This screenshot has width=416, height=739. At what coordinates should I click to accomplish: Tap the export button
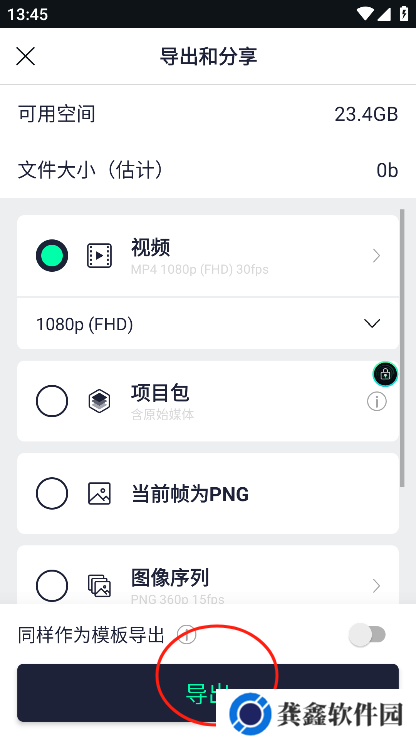208,693
